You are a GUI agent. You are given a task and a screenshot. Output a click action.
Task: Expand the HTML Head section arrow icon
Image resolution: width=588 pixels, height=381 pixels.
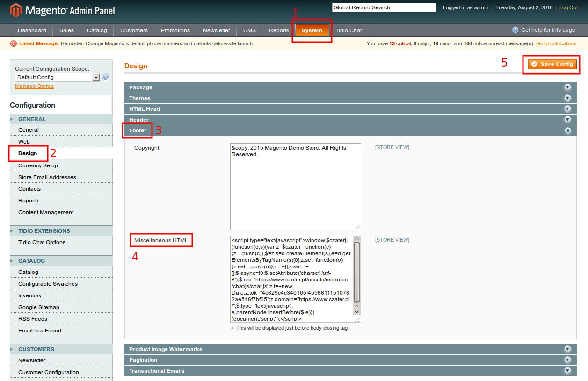tap(567, 109)
